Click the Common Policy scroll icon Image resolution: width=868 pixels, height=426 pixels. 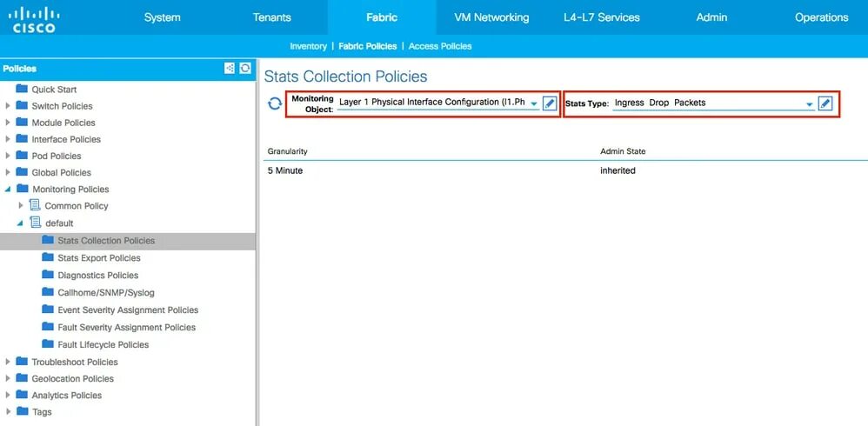pyautogui.click(x=35, y=205)
